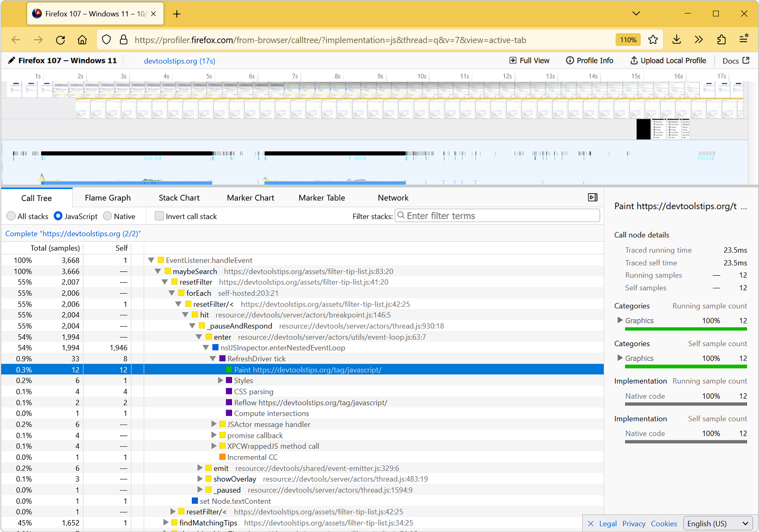Open the sidebar panel icon beside Network tab
Image resolution: width=759 pixels, height=532 pixels.
point(592,197)
